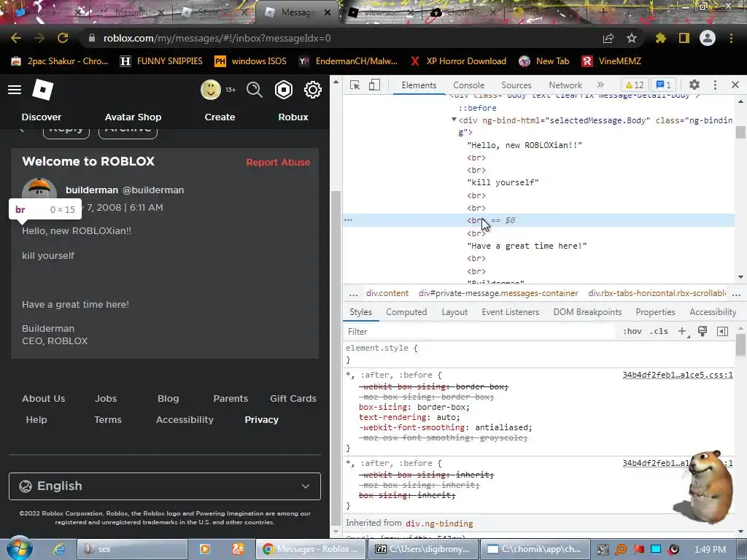Image resolution: width=747 pixels, height=560 pixels.
Task: Switch to DevTools Elements tab
Action: tap(419, 85)
